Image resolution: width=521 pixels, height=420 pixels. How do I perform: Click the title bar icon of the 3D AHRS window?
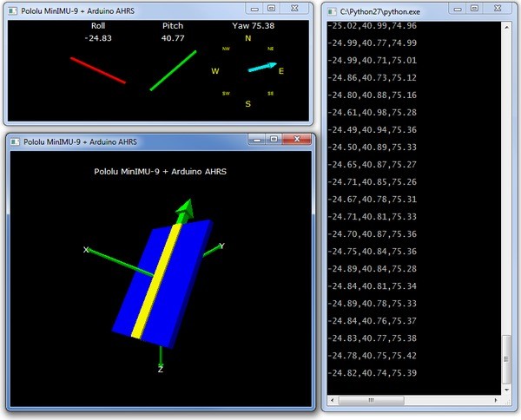click(15, 141)
